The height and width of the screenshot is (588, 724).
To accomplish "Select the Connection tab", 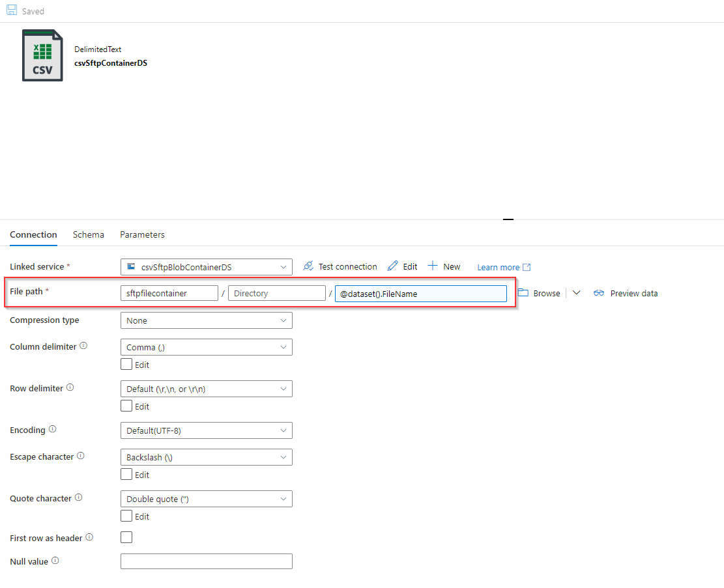I will (x=33, y=234).
